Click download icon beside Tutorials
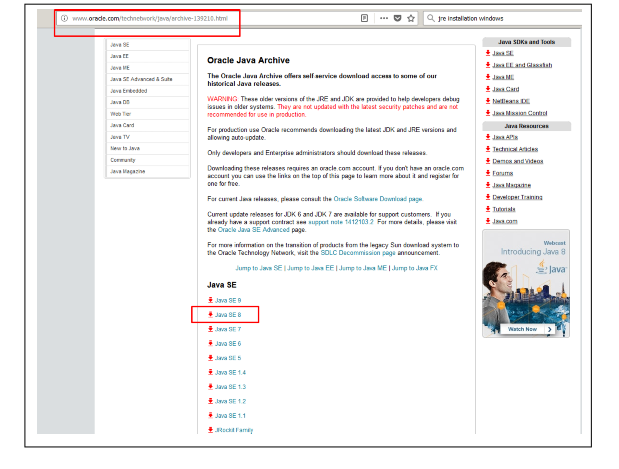This screenshot has height=469, width=619. (x=488, y=209)
